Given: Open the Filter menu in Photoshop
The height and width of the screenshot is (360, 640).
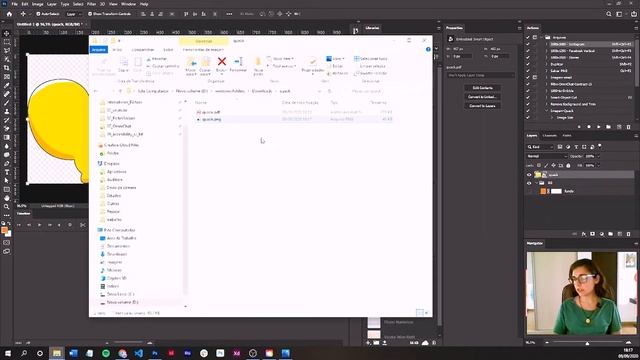Looking at the screenshot, I should coord(91,4).
